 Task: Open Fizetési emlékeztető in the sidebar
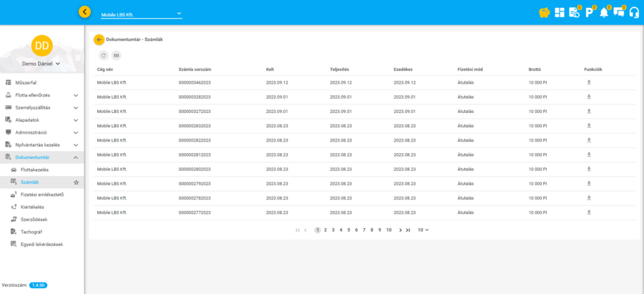[x=43, y=195]
